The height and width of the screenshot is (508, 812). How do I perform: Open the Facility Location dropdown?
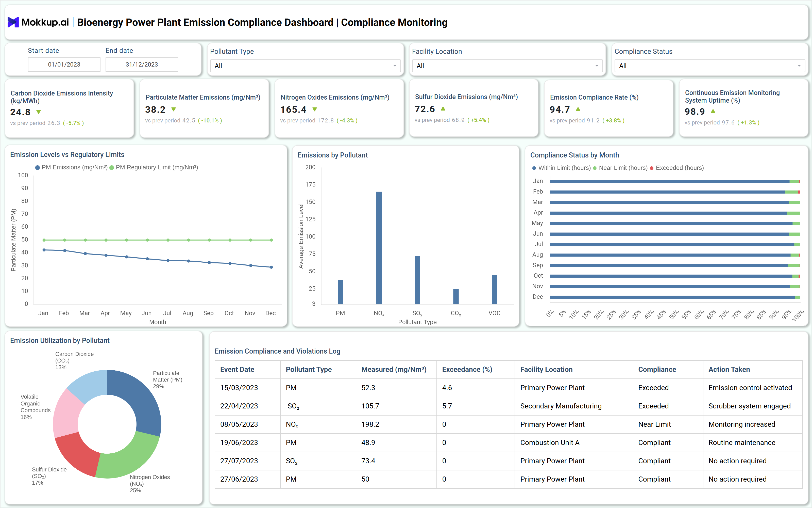tap(507, 66)
